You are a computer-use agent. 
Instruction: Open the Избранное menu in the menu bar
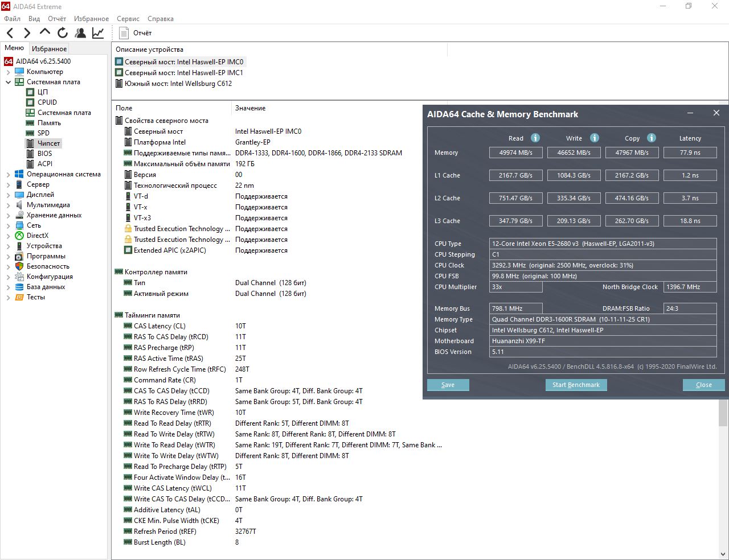[92, 19]
